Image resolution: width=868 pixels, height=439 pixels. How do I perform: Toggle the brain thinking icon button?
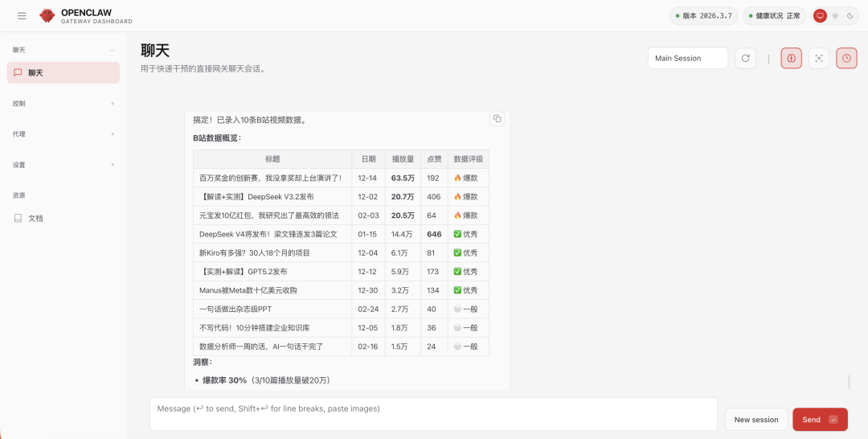coord(791,58)
